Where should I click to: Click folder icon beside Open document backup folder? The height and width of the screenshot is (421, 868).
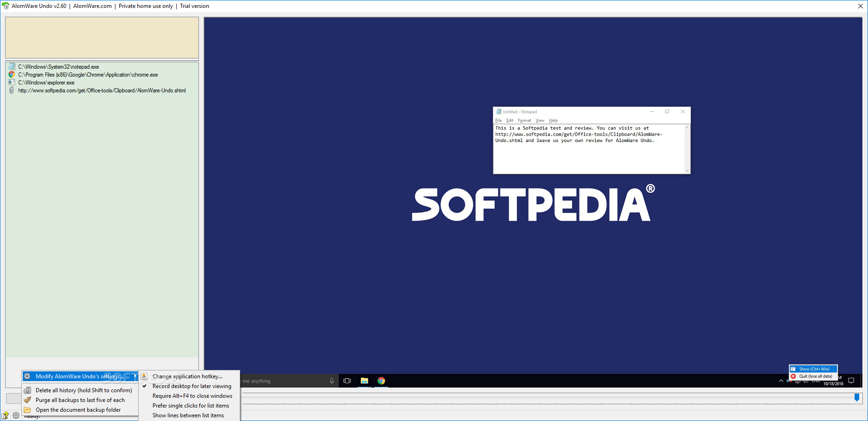27,410
